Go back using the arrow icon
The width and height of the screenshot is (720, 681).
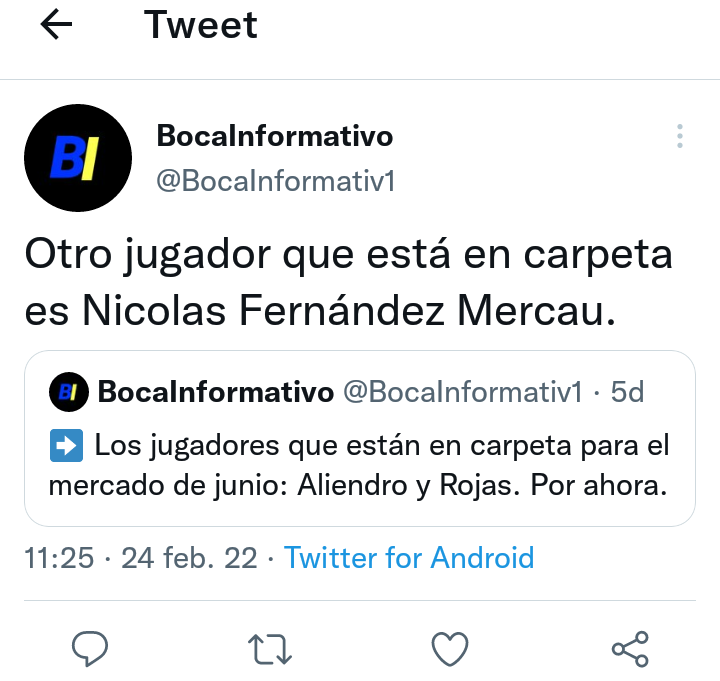[x=56, y=25]
